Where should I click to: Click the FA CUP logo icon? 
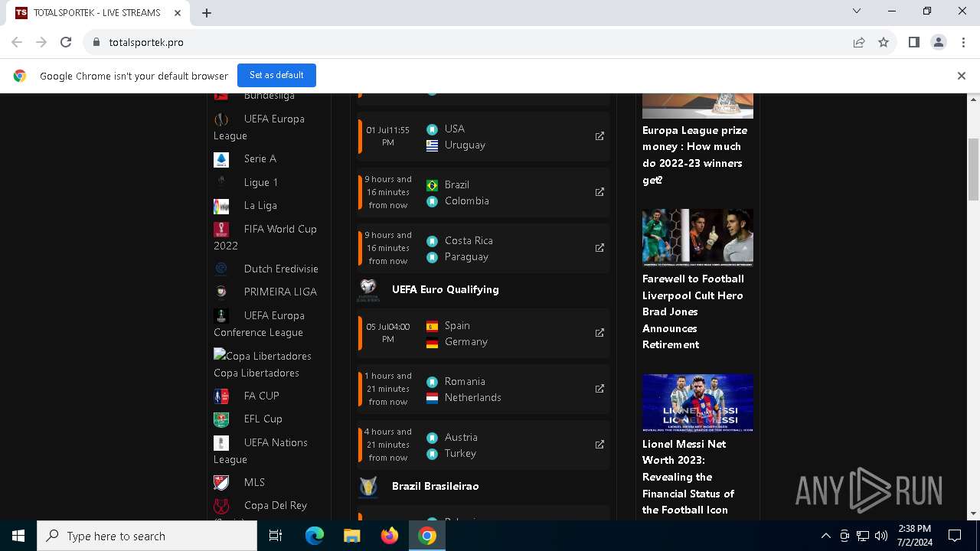(221, 396)
